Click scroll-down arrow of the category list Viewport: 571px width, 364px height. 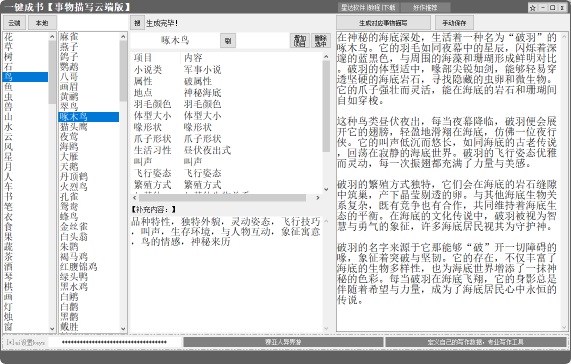pos(52,328)
